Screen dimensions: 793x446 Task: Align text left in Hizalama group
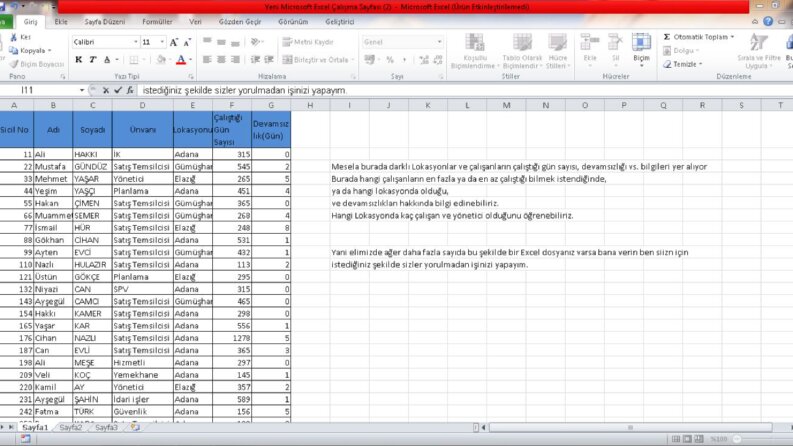207,60
